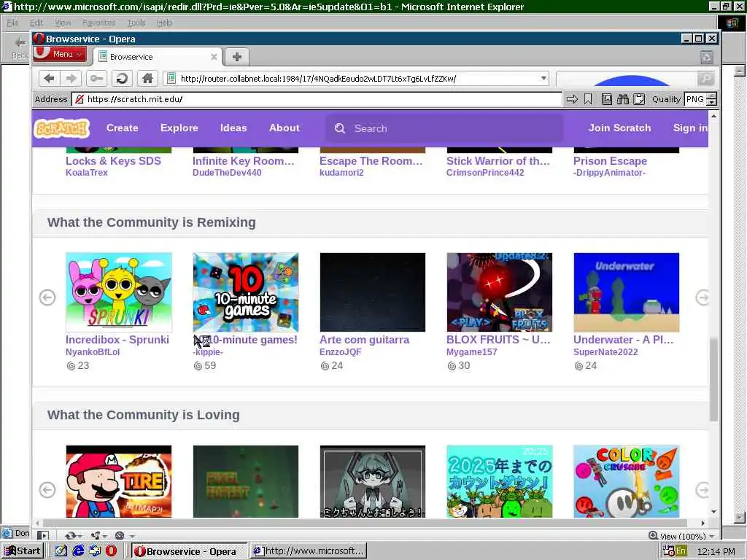Expand the Opera address bar history dropdown
The image size is (747, 560).
coord(543,78)
